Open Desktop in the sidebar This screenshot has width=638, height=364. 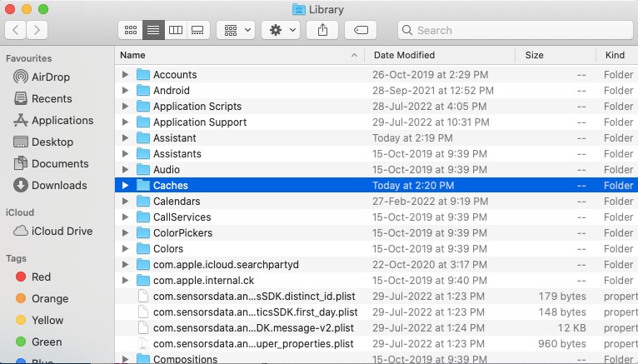[x=43, y=142]
